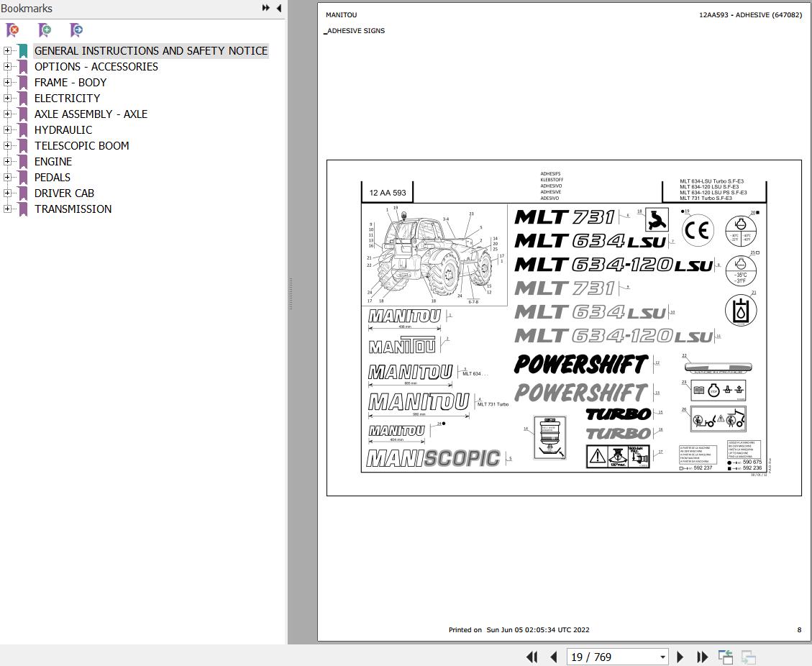
Task: Open the OPTIONS - ACCESSORIES bookmark
Action: pyautogui.click(x=96, y=67)
